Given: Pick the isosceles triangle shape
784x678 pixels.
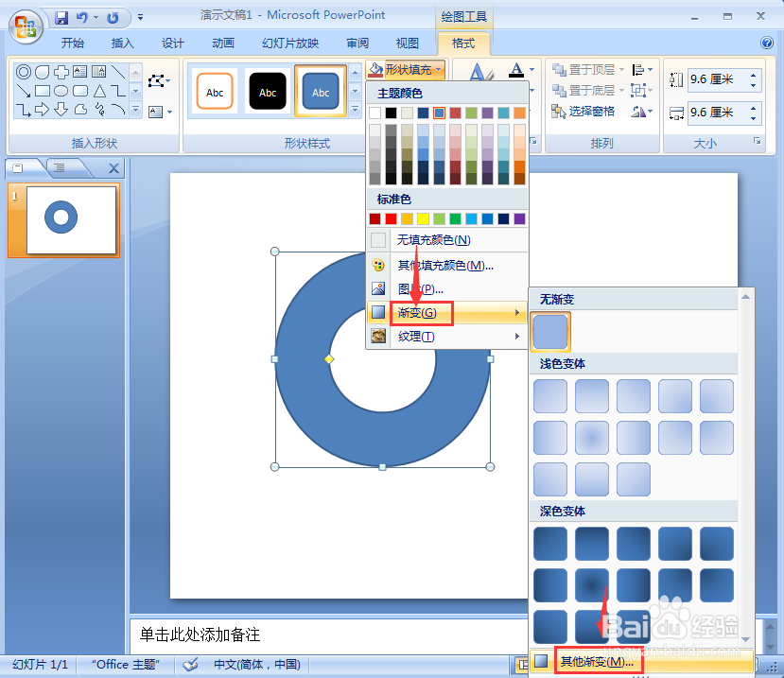Looking at the screenshot, I should [99, 91].
